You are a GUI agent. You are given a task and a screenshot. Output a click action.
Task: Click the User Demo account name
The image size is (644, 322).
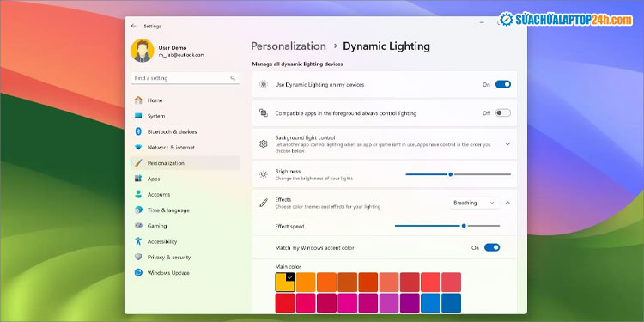pos(173,47)
